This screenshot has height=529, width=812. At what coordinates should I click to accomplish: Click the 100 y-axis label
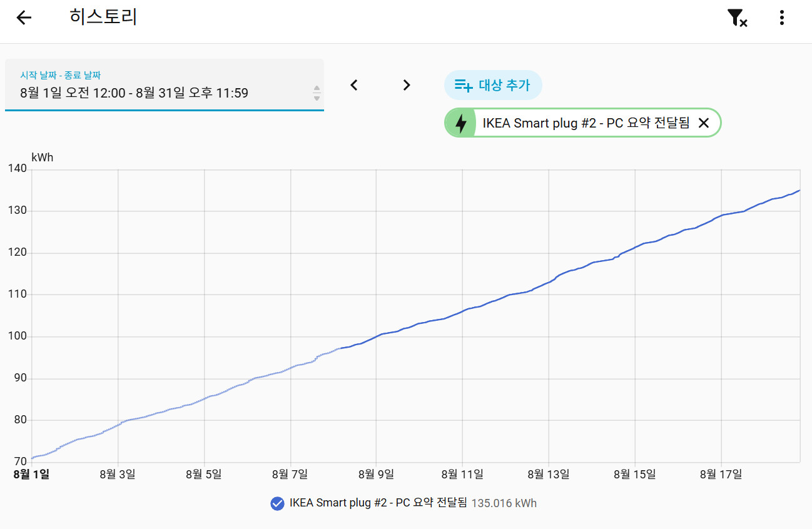[x=18, y=336]
